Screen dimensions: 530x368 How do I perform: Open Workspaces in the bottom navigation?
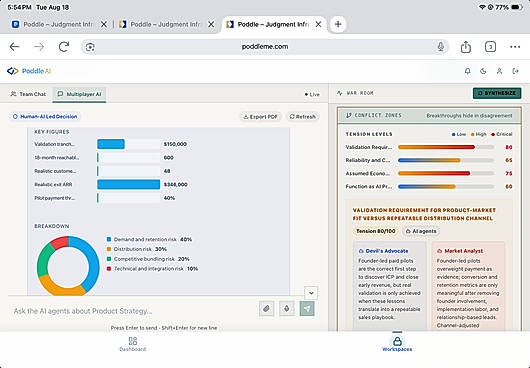[397, 344]
